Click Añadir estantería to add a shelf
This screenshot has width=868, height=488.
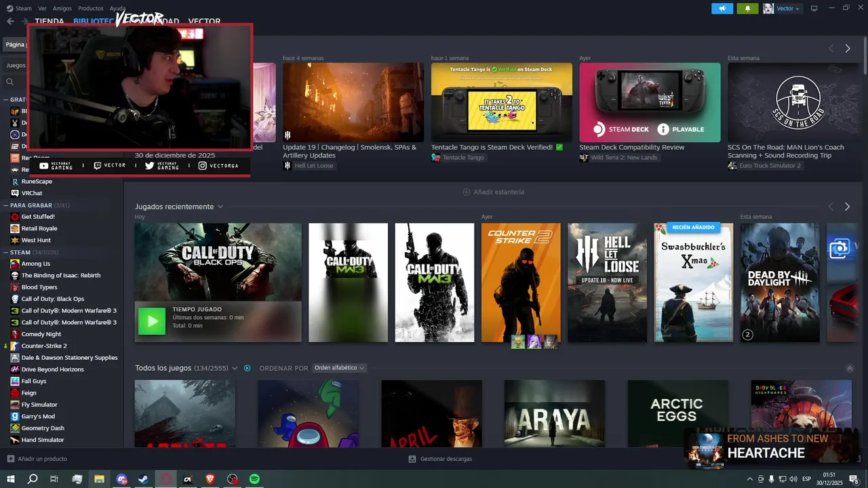coord(493,192)
